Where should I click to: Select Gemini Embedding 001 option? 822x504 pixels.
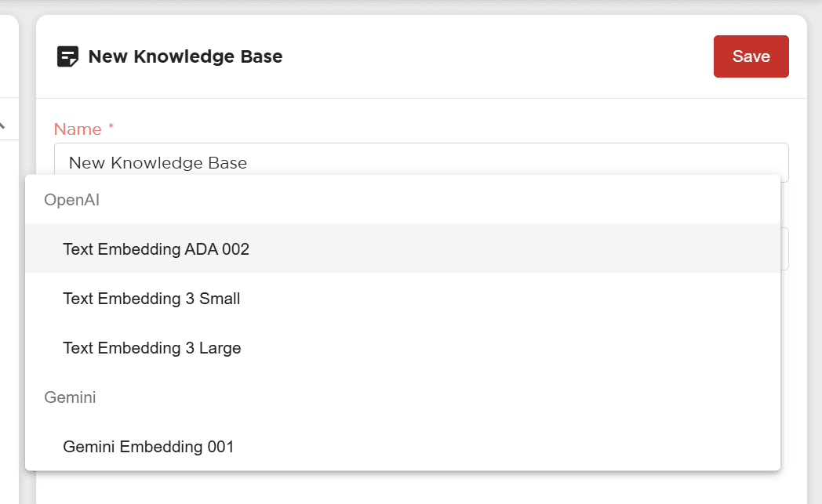coord(402,446)
